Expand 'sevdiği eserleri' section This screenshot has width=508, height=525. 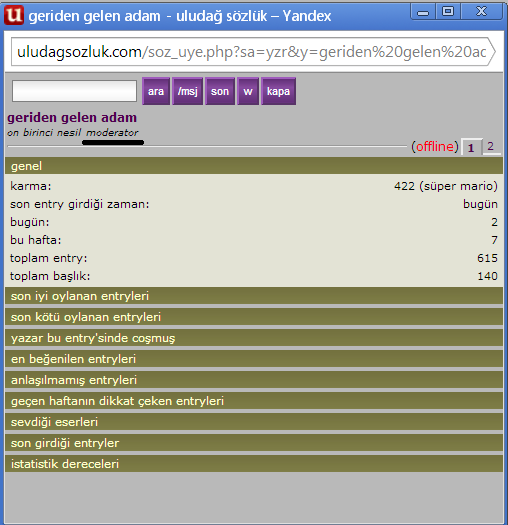[x=254, y=422]
